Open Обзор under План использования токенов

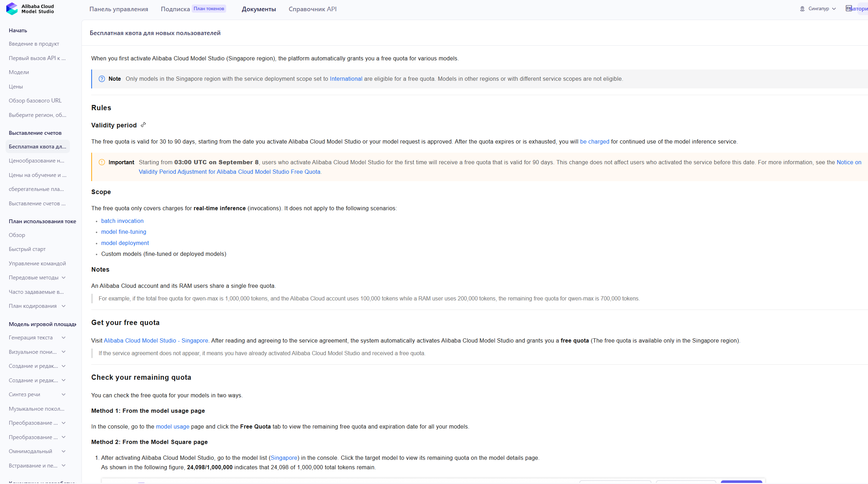coord(17,235)
